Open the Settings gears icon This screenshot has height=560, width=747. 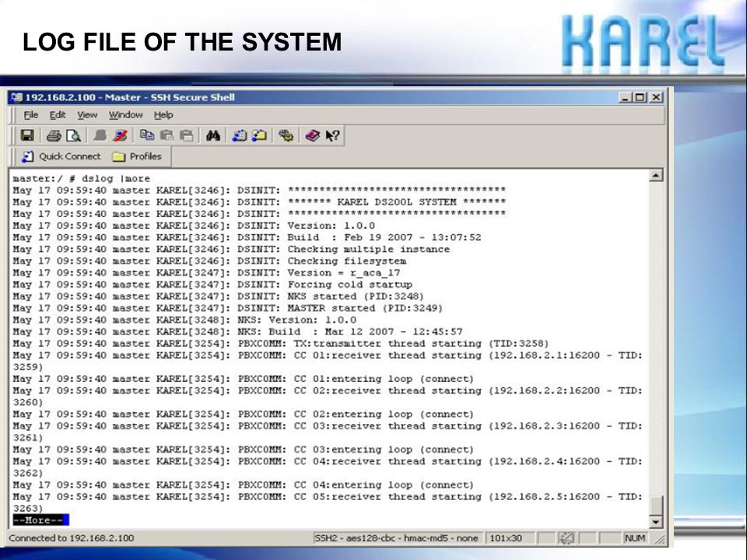click(286, 135)
